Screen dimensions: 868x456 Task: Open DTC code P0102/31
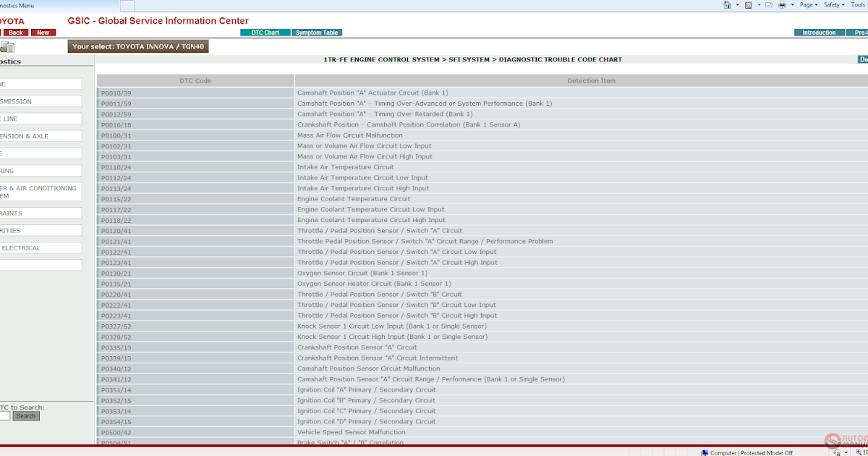116,145
